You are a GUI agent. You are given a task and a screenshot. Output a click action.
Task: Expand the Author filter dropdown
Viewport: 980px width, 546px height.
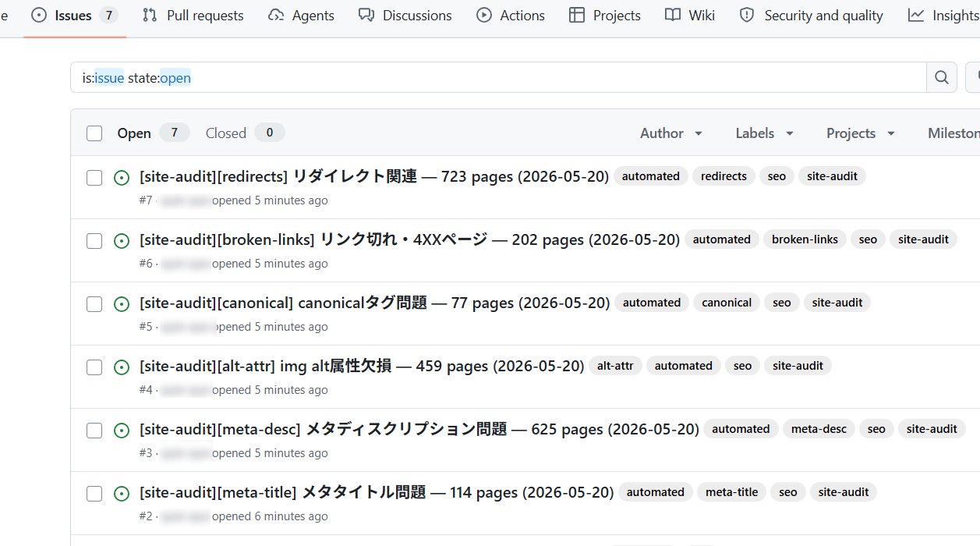point(671,133)
